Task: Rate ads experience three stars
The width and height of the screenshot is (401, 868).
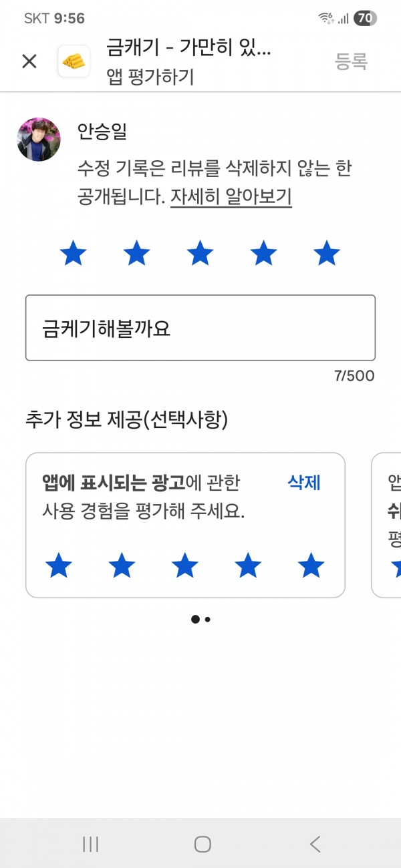Action: coord(185,566)
